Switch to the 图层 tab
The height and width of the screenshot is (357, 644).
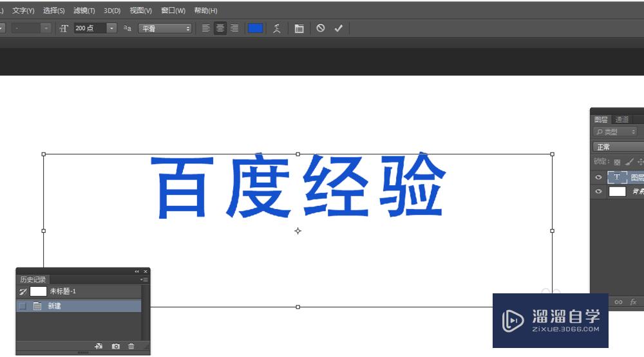601,120
